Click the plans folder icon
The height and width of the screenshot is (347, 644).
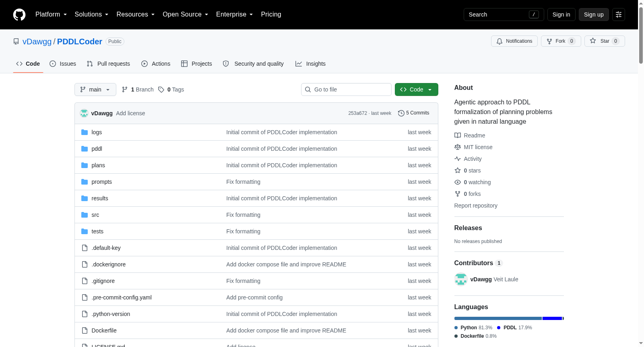click(85, 165)
